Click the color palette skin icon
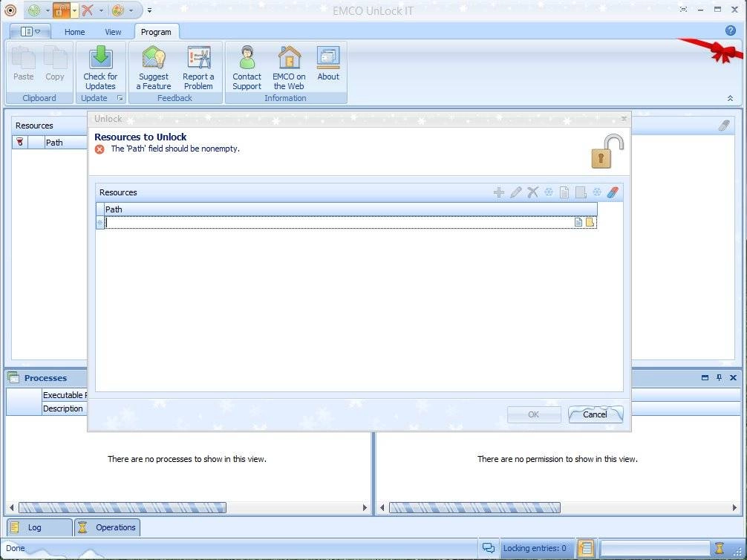Screen dimensions: 747x560 tap(117, 10)
